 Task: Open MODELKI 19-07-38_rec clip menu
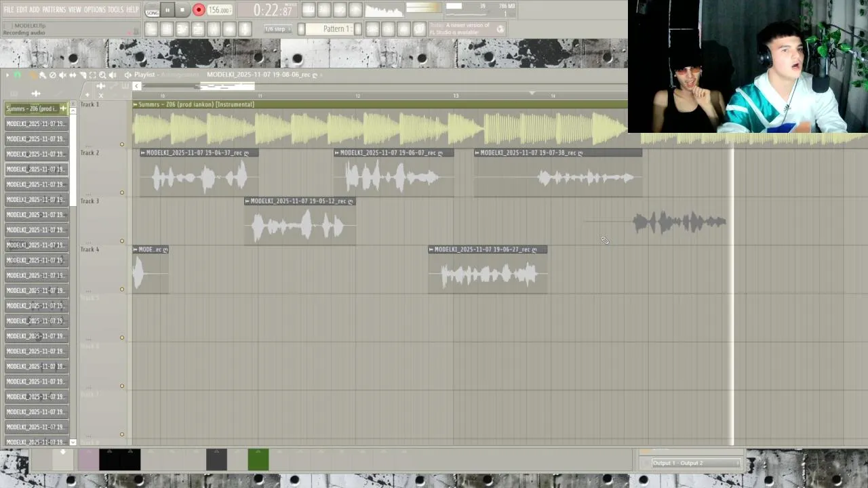tap(477, 152)
